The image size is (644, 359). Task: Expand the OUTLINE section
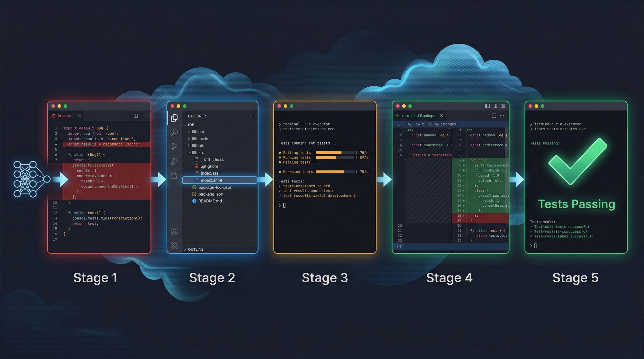point(195,249)
